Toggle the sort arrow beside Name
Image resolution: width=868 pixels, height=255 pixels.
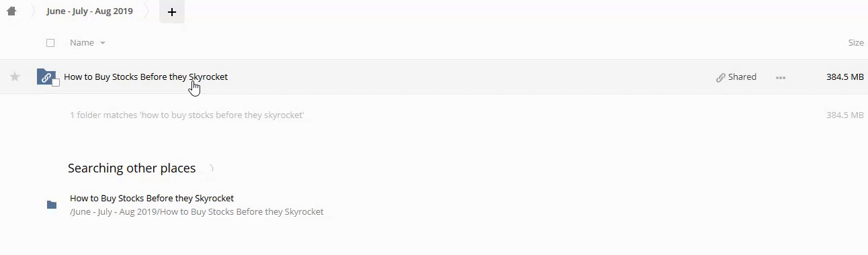[103, 43]
